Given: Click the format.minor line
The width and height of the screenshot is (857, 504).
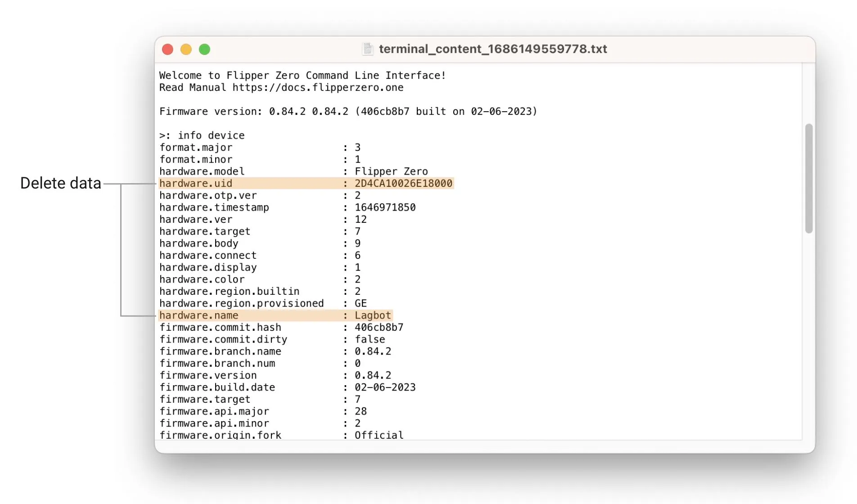Looking at the screenshot, I should 260,159.
